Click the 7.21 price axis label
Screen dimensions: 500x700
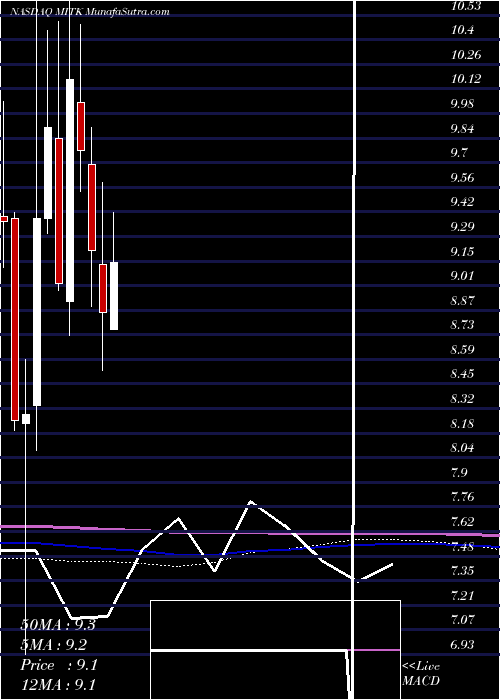tap(464, 595)
